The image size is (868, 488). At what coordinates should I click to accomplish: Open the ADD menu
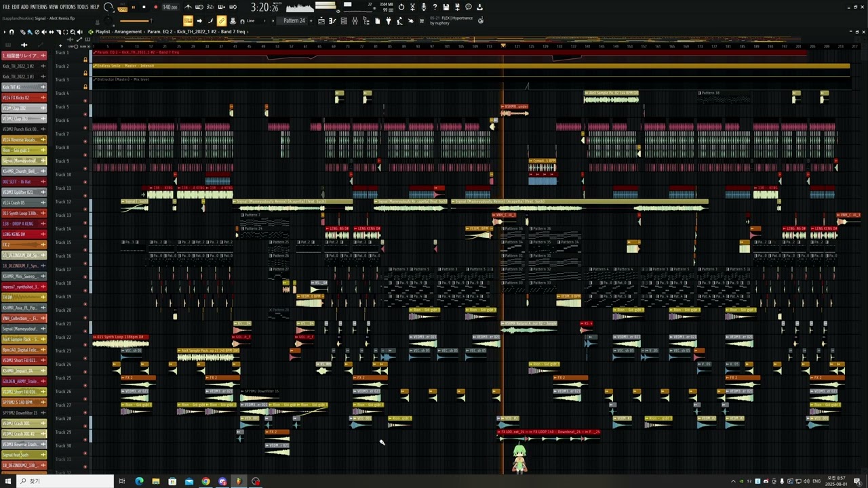[x=24, y=7]
